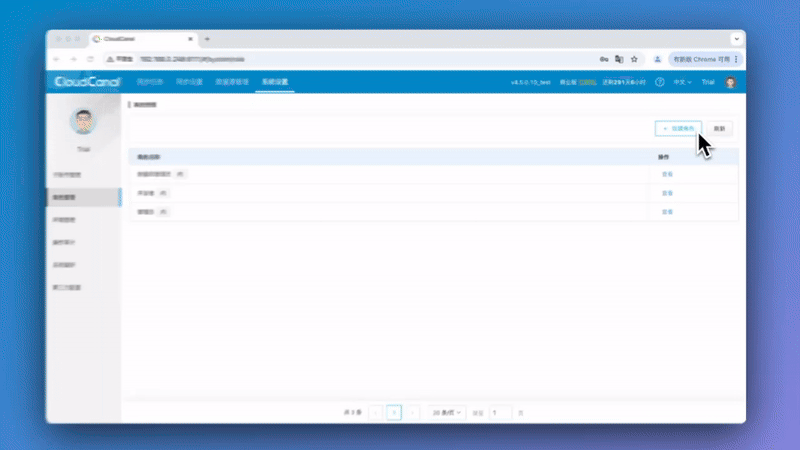Click the browser forward arrow

(x=73, y=59)
